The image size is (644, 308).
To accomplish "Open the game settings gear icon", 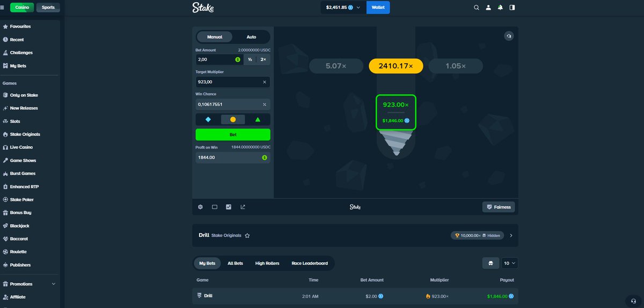I will (200, 207).
